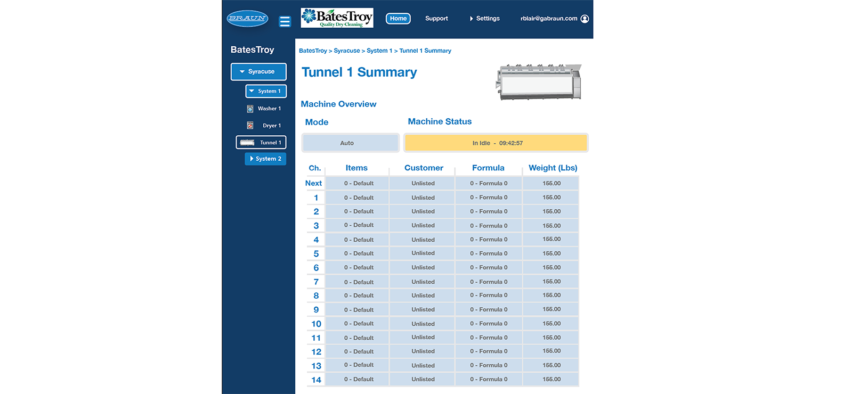The image size is (868, 394).
Task: Click the BatesTroy Quality Dry Cleaning logo
Action: tap(337, 18)
